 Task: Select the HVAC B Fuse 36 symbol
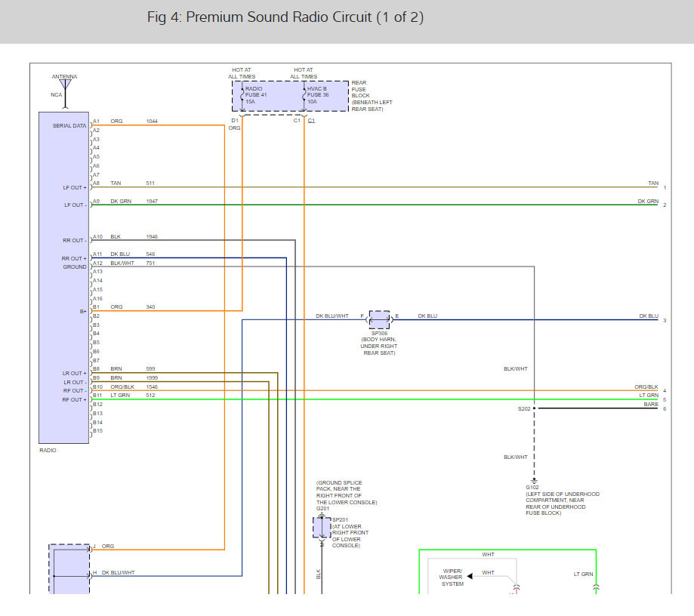[x=304, y=96]
